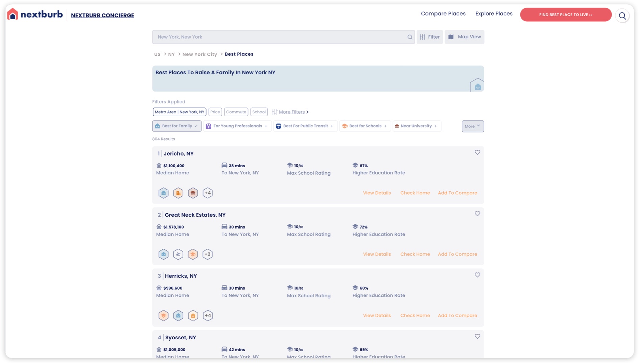The image size is (639, 364).
Task: Add Great Neck Estates to compare
Action: [x=457, y=254]
